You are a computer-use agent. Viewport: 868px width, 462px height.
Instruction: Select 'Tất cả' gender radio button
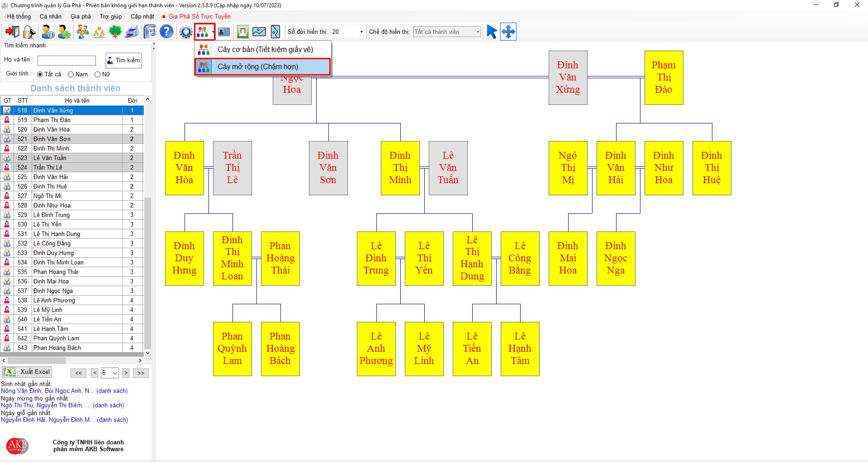(40, 74)
